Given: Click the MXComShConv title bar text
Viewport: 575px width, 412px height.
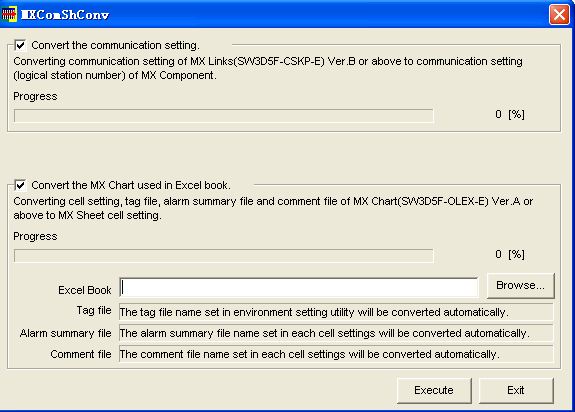Looking at the screenshot, I should tap(65, 15).
